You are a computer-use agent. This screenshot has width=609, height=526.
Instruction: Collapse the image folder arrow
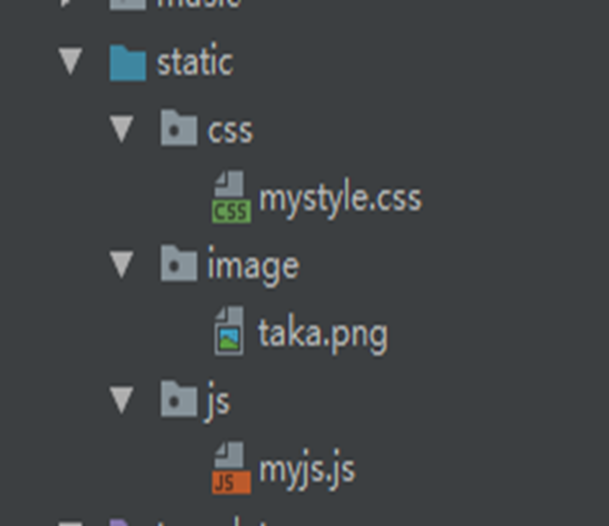(122, 264)
